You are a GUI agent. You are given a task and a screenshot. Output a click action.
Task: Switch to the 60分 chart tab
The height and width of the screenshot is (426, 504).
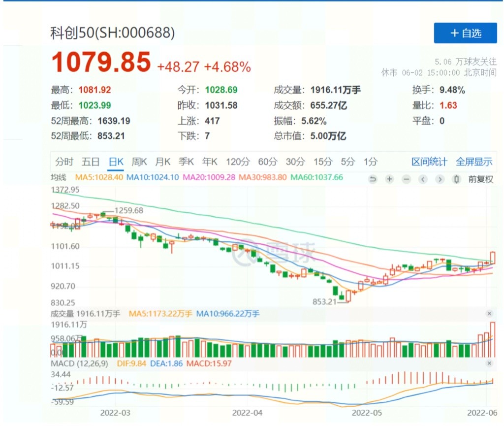click(268, 162)
